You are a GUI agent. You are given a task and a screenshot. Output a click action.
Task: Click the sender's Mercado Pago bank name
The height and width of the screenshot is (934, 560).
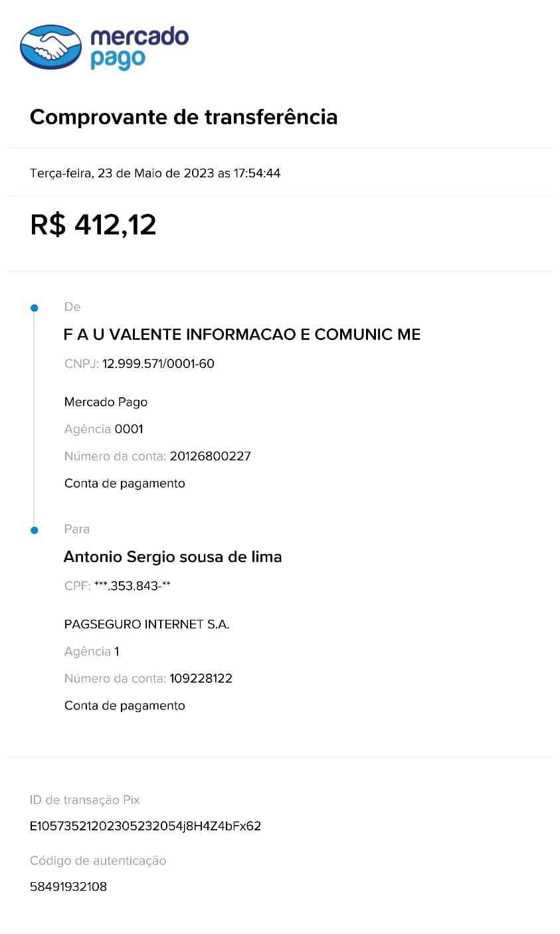pos(106,402)
